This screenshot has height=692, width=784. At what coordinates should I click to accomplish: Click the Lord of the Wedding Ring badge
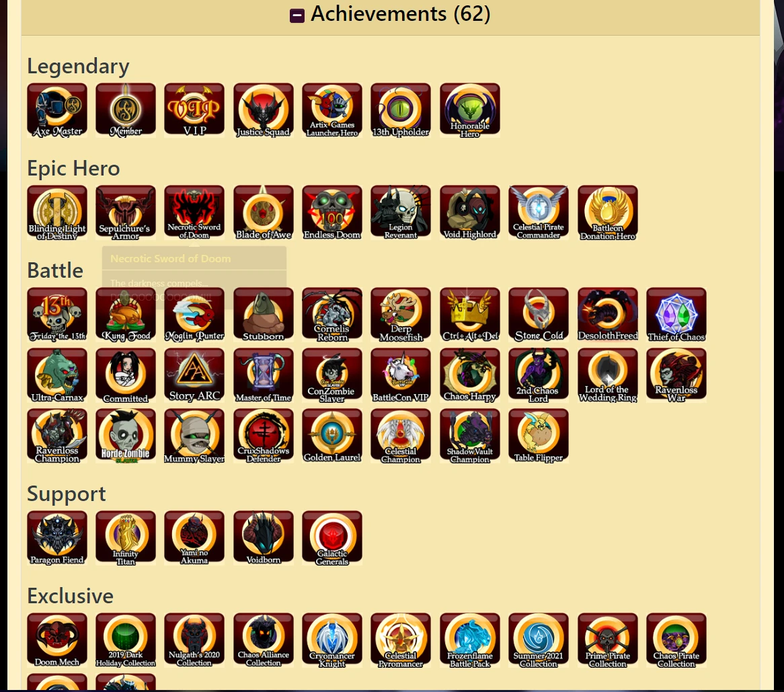click(x=608, y=375)
